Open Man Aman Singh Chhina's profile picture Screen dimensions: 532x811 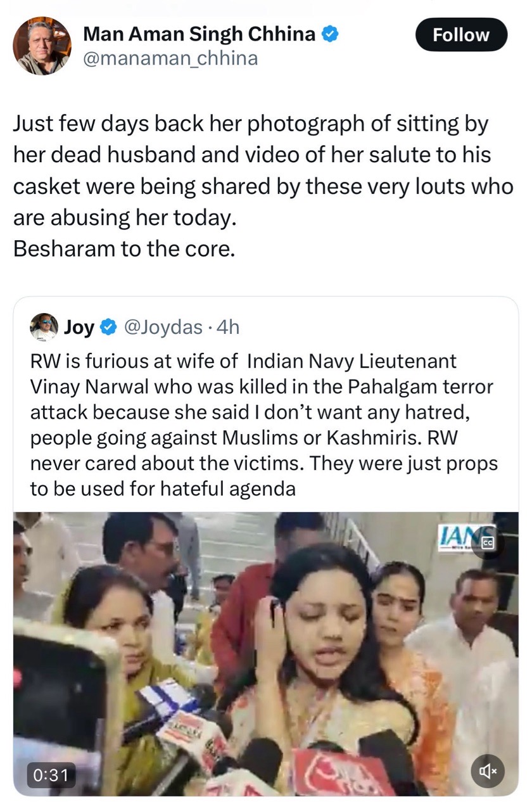pyautogui.click(x=42, y=46)
